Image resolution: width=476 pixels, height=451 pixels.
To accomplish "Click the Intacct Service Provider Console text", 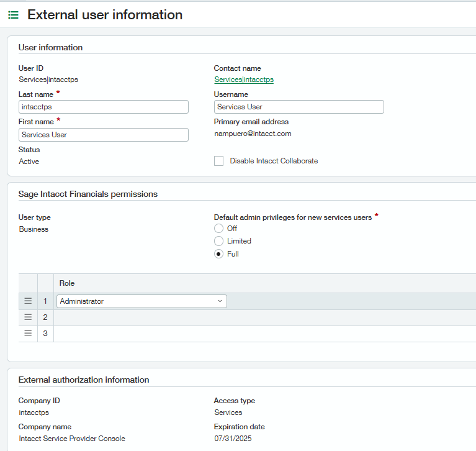I will pyautogui.click(x=72, y=438).
